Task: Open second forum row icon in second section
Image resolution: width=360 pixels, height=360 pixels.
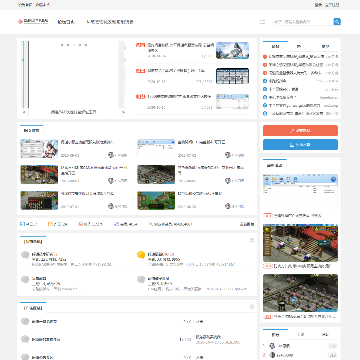Action: point(25,339)
